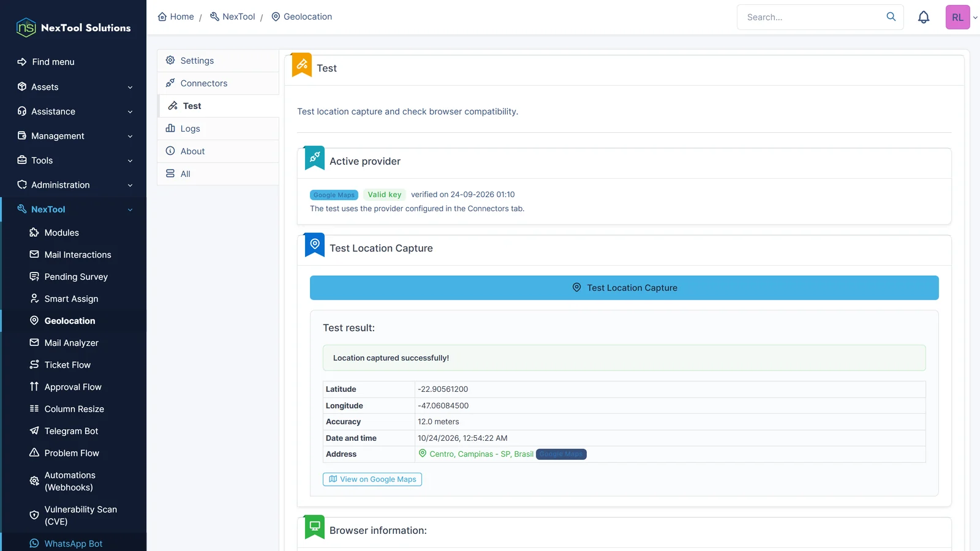
Task: Click the WhatsApp Bot icon
Action: [34, 544]
